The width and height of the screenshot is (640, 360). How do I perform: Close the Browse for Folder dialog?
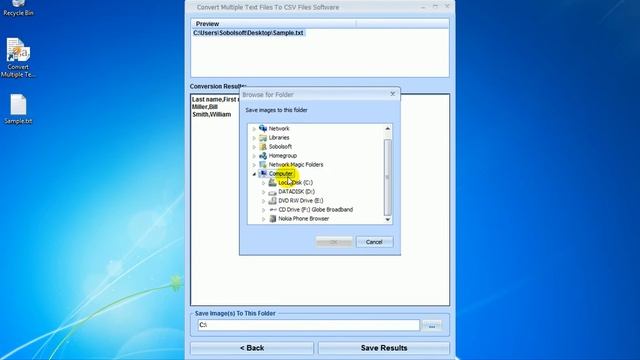point(393,94)
